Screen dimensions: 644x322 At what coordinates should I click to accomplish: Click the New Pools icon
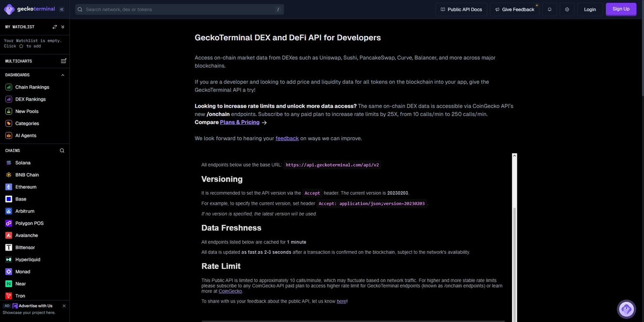click(x=8, y=111)
